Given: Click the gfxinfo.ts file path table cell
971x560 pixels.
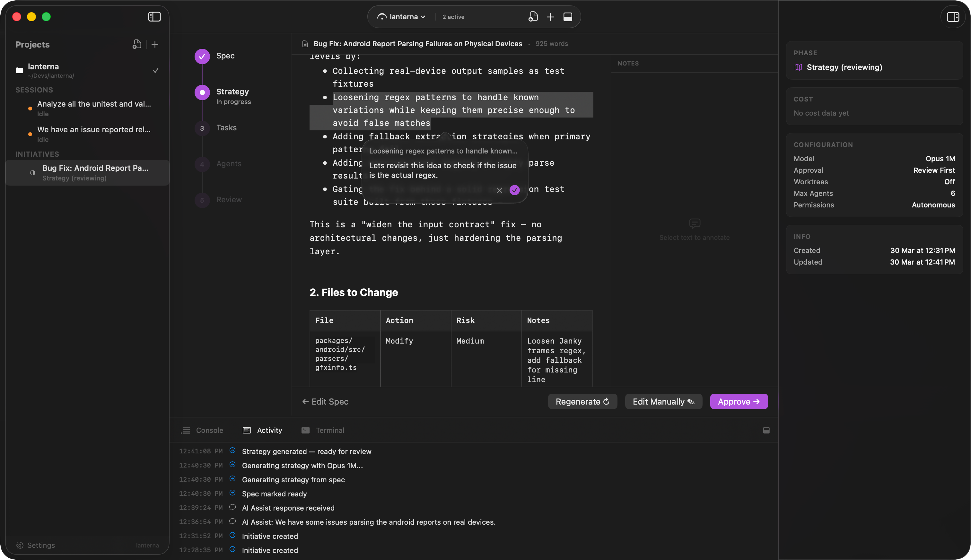Looking at the screenshot, I should (345, 359).
